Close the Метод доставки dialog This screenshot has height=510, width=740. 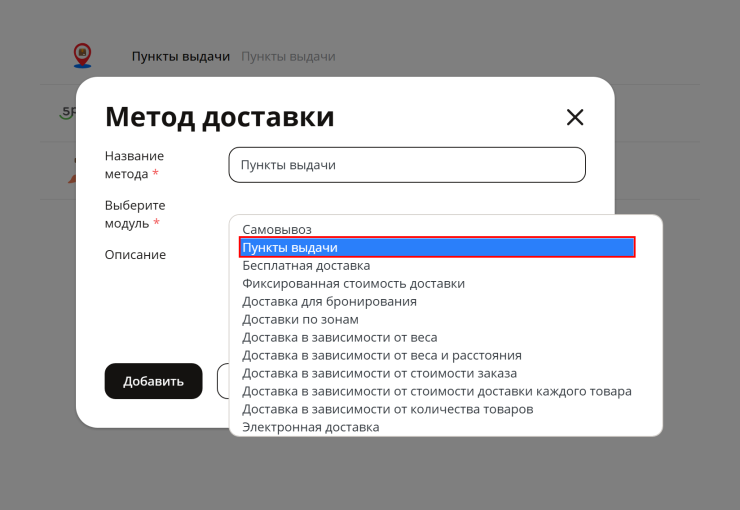click(x=575, y=117)
